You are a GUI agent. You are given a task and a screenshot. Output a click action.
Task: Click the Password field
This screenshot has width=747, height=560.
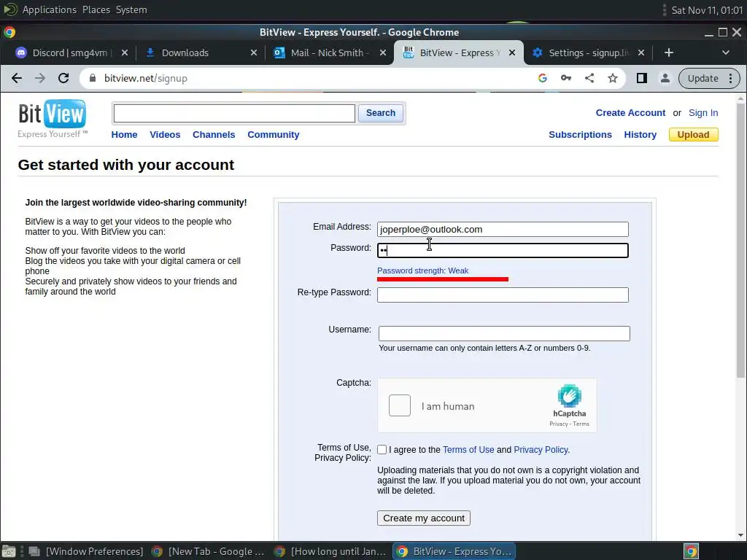[503, 251]
